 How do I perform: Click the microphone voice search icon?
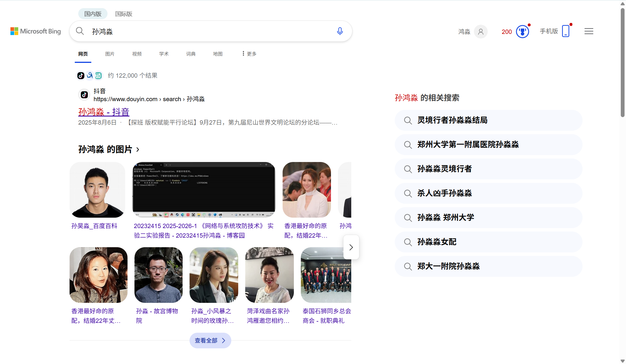tap(340, 31)
